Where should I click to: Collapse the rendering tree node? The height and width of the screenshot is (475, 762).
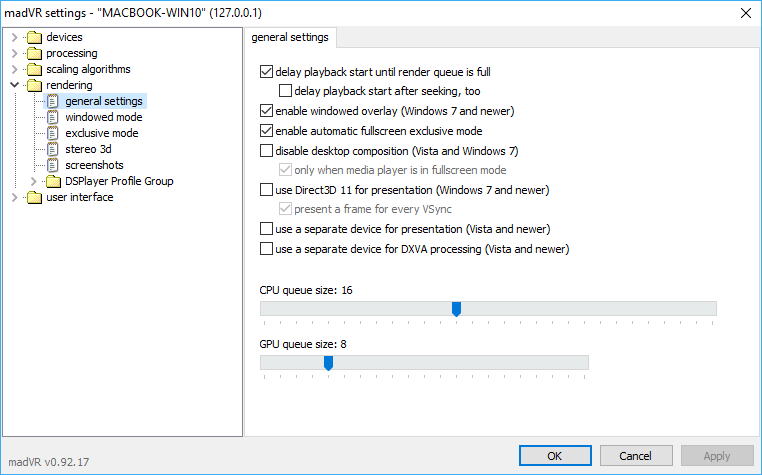point(14,85)
